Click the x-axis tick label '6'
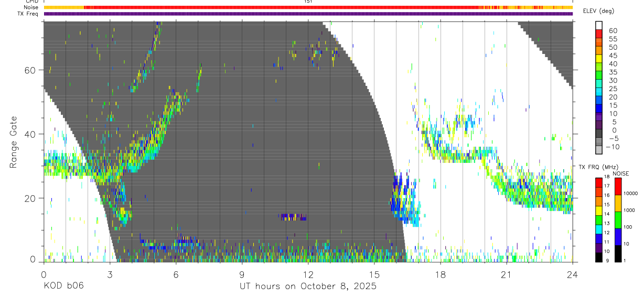Screen dimensions: 644x297 (176, 274)
